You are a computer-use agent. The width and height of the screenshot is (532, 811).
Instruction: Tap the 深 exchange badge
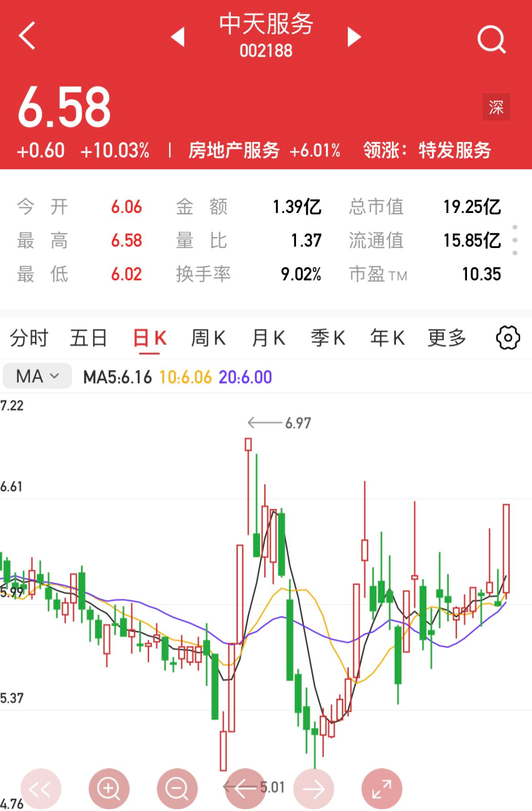(496, 107)
